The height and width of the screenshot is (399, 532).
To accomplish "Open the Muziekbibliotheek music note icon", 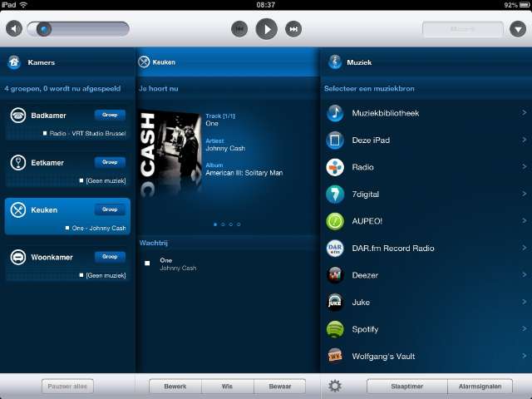I will point(335,113).
